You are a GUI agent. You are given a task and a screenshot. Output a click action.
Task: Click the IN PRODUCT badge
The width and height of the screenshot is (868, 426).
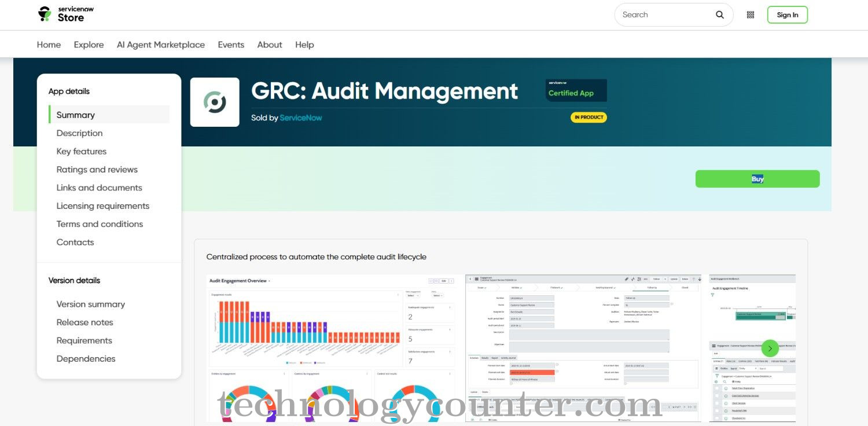(x=588, y=117)
